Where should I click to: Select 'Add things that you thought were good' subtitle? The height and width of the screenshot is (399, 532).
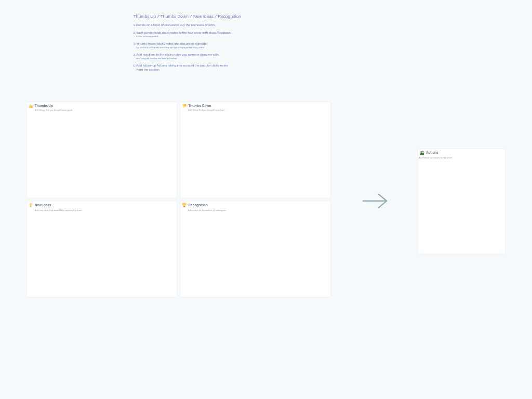pyautogui.click(x=54, y=110)
